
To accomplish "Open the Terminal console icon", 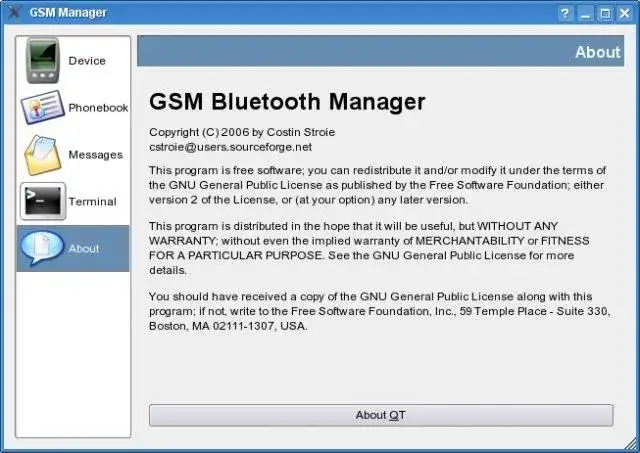I will [42, 201].
